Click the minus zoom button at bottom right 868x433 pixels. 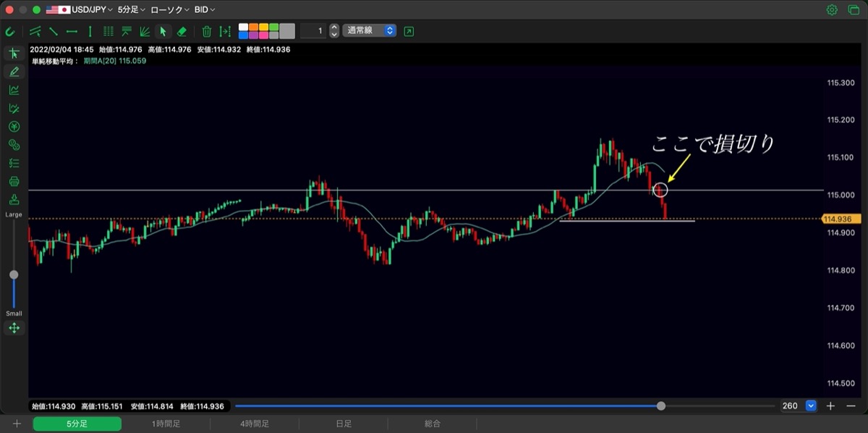851,406
